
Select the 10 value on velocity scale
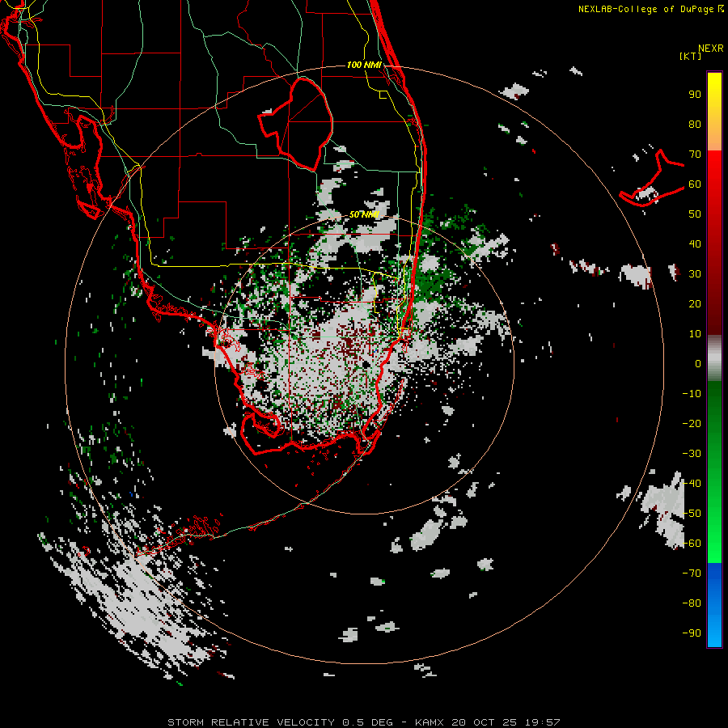695,334
